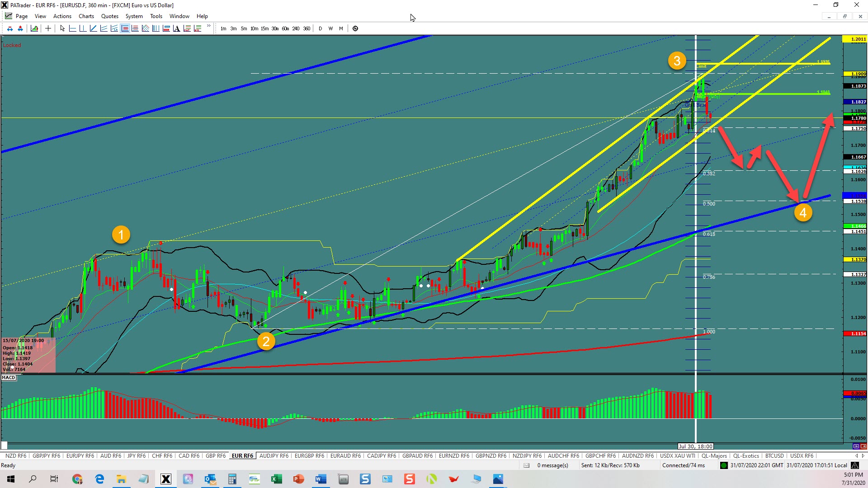
Task: Select the 360 minute timeframe
Action: click(x=307, y=28)
